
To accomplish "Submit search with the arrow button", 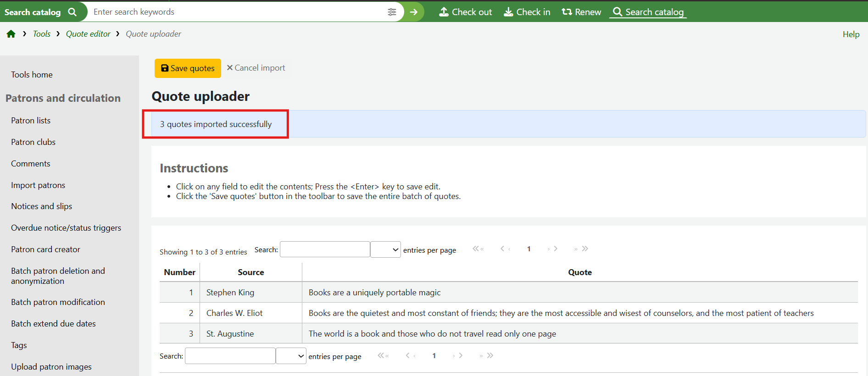I will click(x=414, y=12).
